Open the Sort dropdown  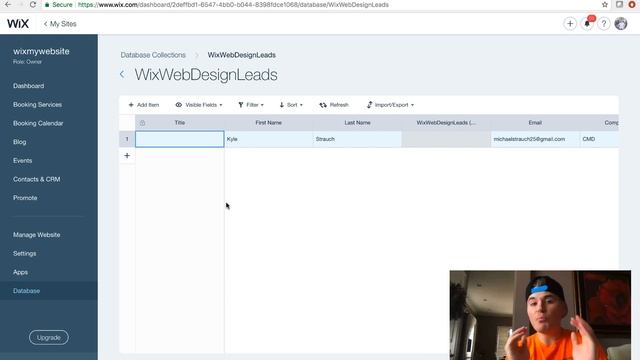291,105
